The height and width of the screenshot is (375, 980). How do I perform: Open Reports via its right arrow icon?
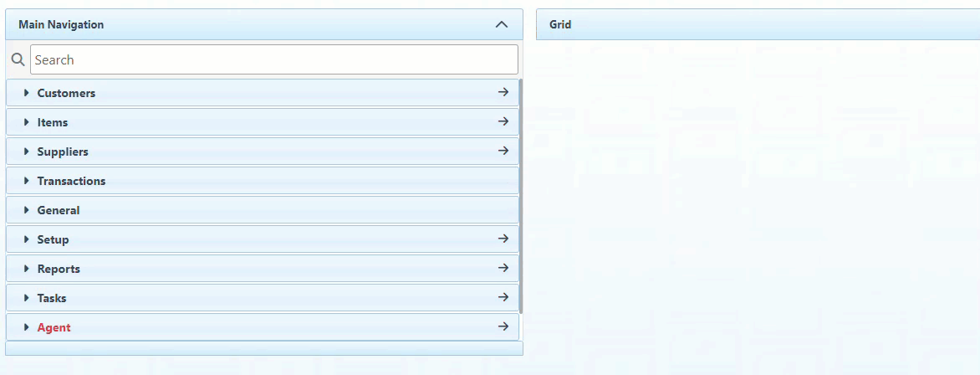503,268
